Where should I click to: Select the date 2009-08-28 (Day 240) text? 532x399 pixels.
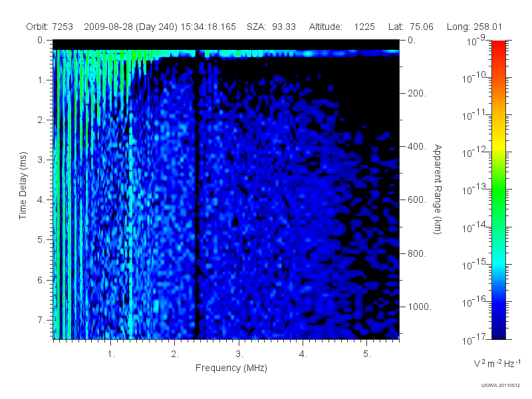pyautogui.click(x=130, y=27)
